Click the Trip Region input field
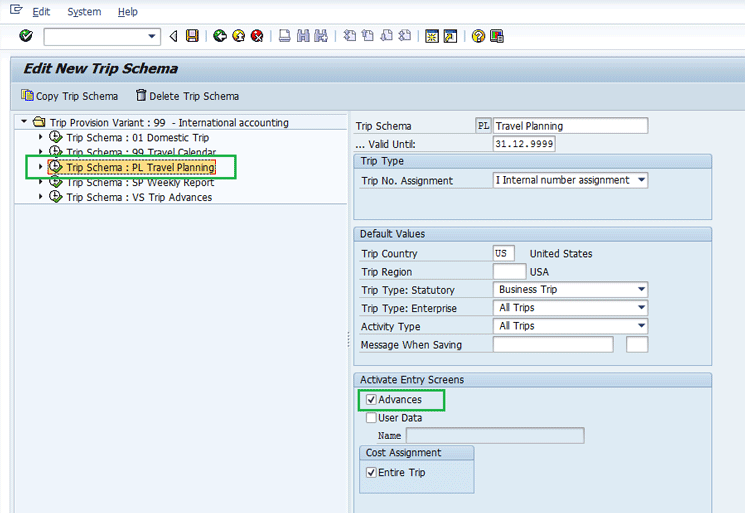745x513 pixels. pyautogui.click(x=509, y=271)
